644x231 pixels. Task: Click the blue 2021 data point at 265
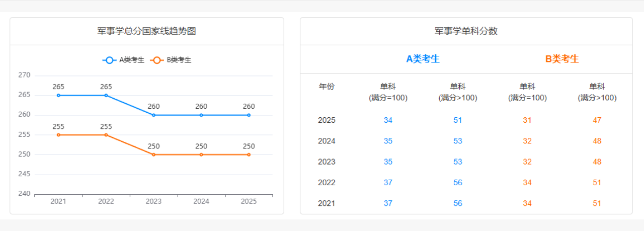click(x=58, y=95)
